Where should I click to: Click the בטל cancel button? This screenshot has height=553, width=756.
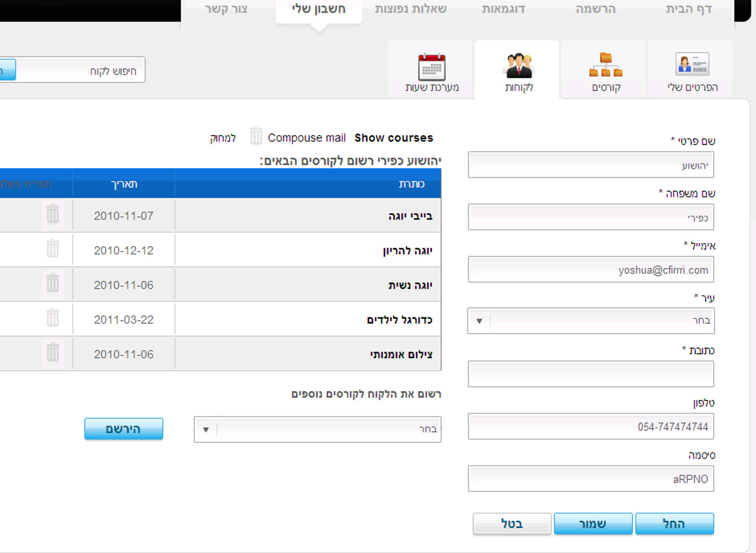tap(512, 524)
